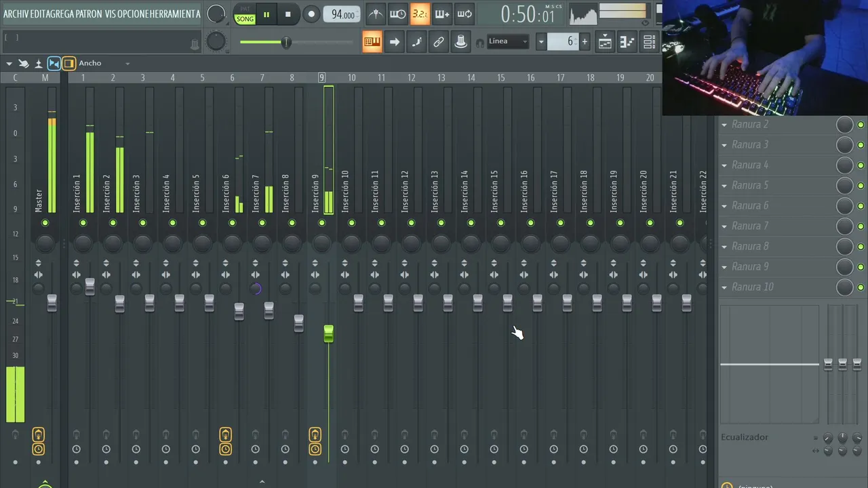Increase pattern number with plus button

585,42
